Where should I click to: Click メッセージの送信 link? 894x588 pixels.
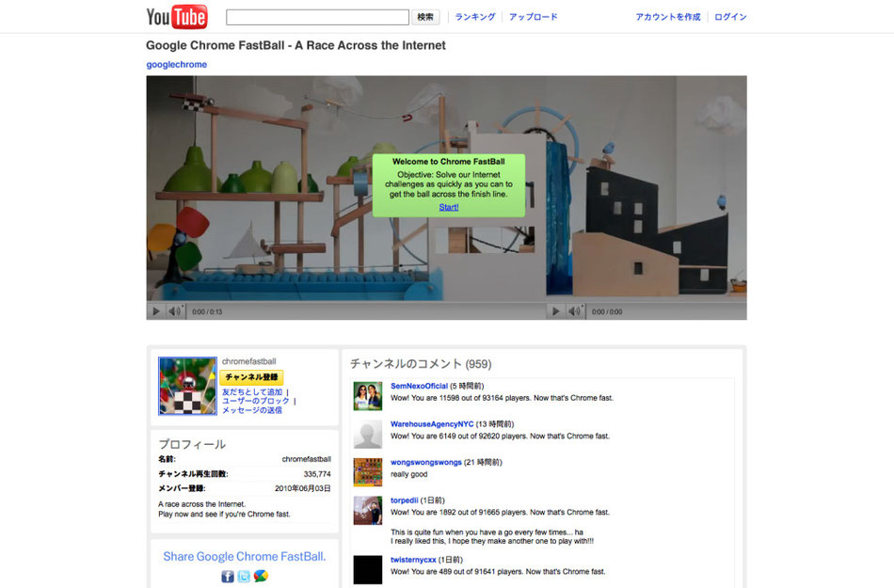click(x=252, y=410)
